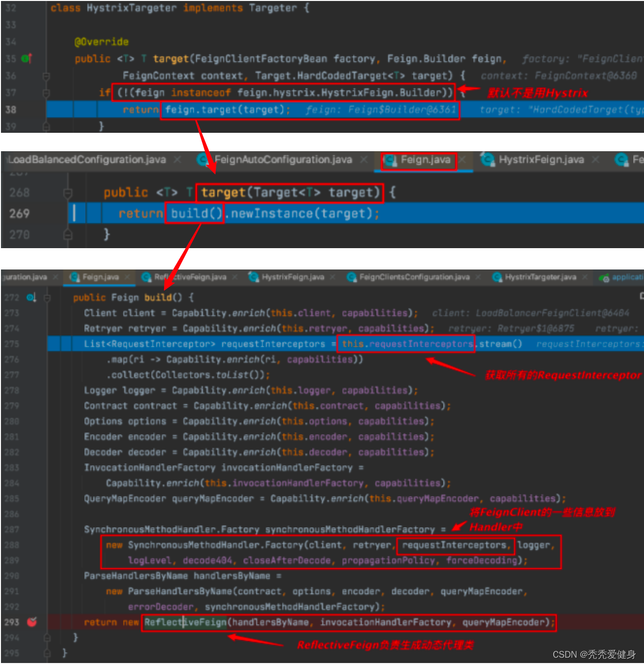Close HystrixFeign.java tab in bottom editor
The width and height of the screenshot is (644, 664).
pos(332,277)
